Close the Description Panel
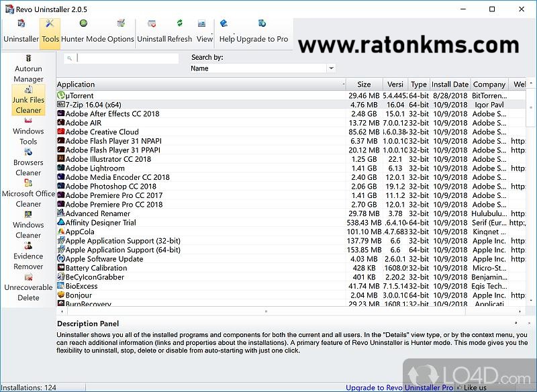Viewport: 537px width, 392px height. pyautogui.click(x=529, y=323)
